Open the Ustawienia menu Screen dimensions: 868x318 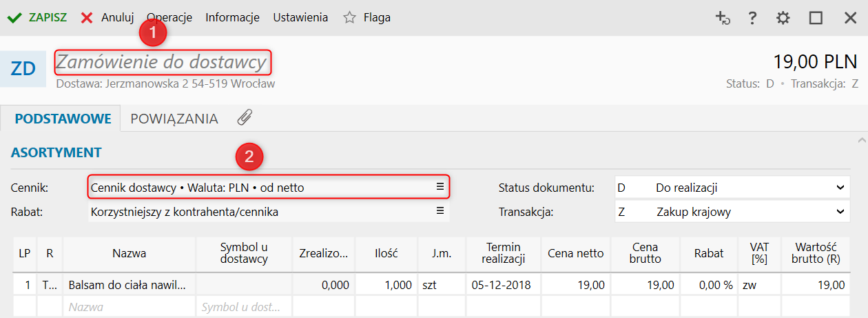tap(300, 18)
